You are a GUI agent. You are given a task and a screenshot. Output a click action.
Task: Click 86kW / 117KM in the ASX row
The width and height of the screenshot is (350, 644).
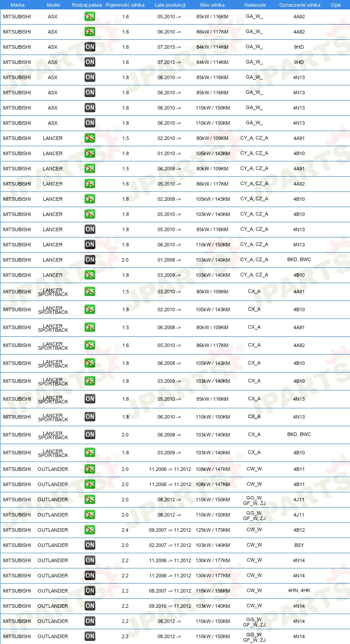[212, 32]
